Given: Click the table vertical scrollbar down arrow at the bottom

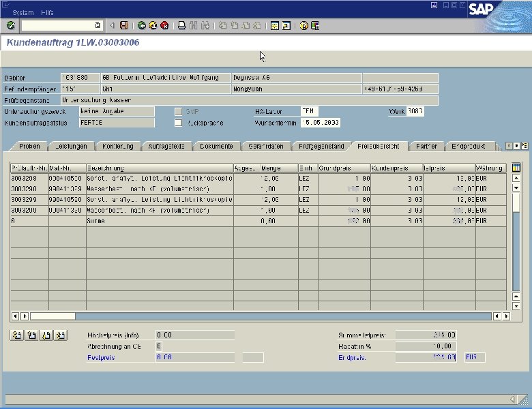Looking at the screenshot, I should coord(516,306).
